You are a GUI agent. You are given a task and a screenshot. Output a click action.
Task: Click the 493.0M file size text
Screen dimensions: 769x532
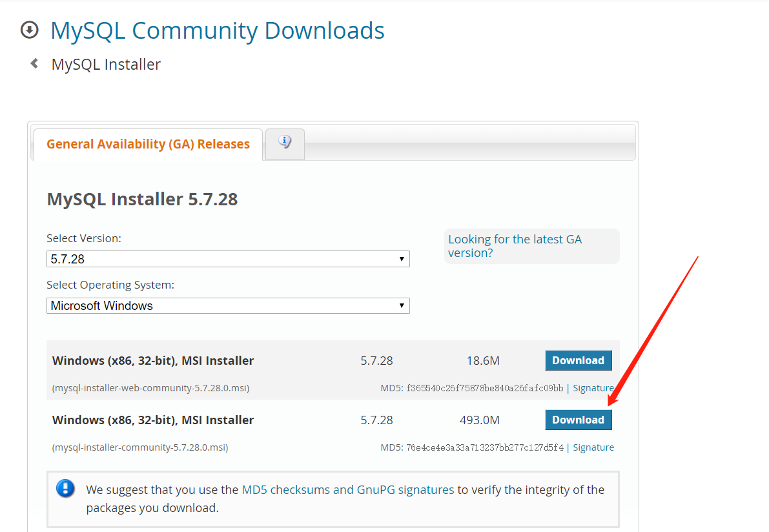click(480, 420)
